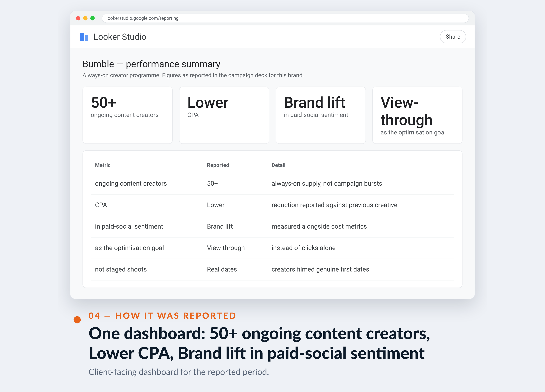
Task: Click 'always-on supply, not campaign bursts' cell
Action: [327, 184]
